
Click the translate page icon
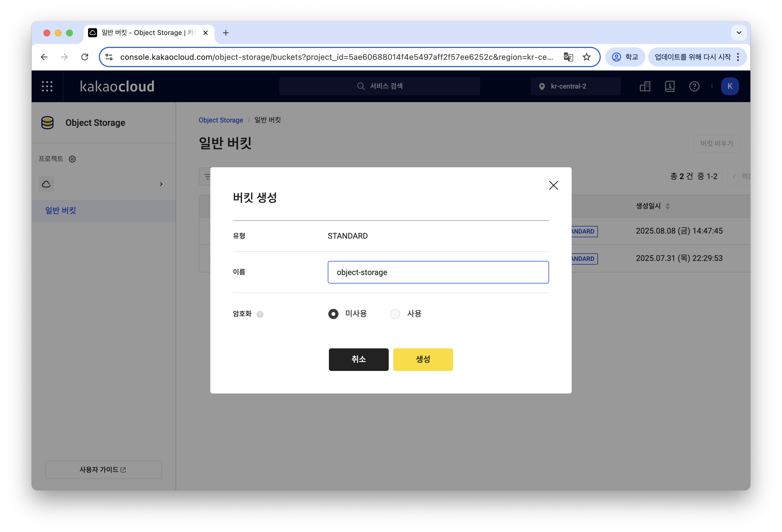tap(568, 57)
